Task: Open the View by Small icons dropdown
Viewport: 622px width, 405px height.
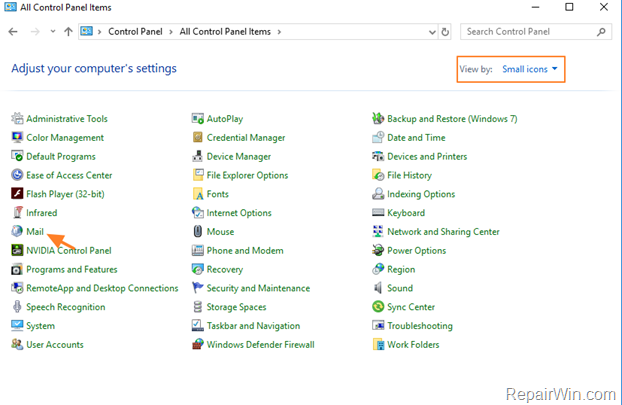Action: click(x=530, y=69)
